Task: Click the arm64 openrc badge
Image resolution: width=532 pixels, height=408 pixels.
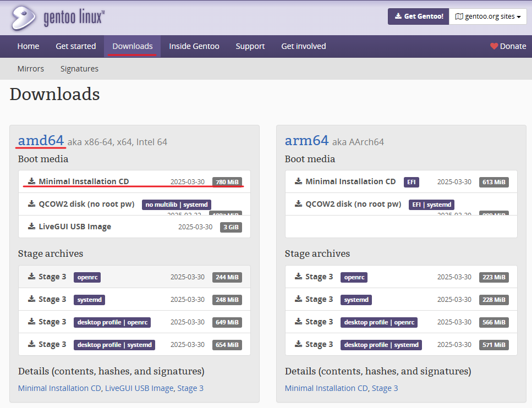Action: coord(354,277)
